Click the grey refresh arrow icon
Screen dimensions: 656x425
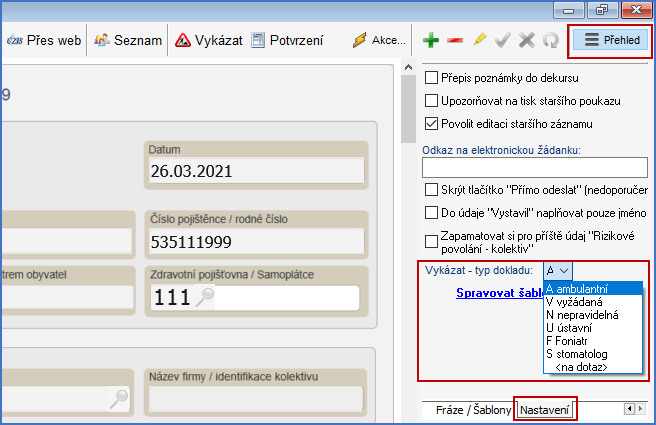(x=550, y=40)
